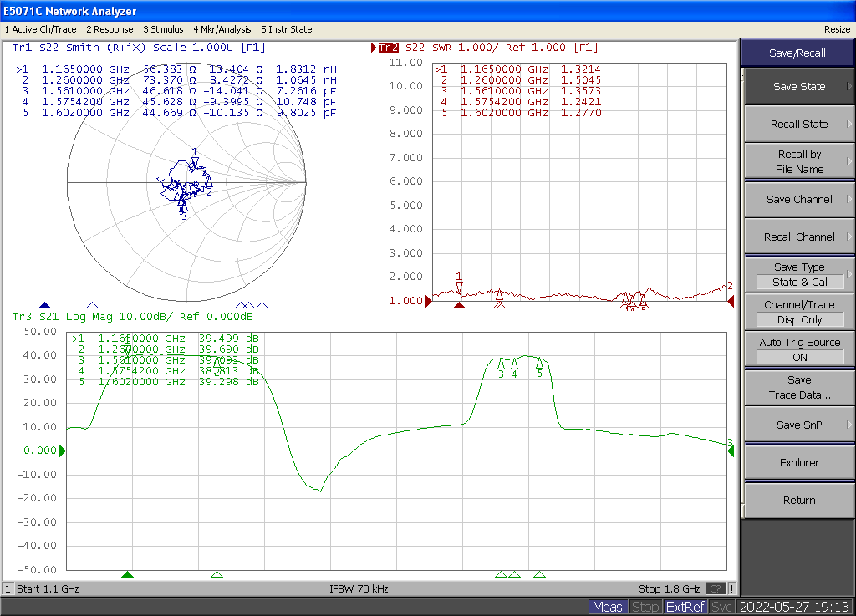The image size is (856, 616).
Task: Click green reference position arrow left of S21 plot
Action: pos(62,451)
